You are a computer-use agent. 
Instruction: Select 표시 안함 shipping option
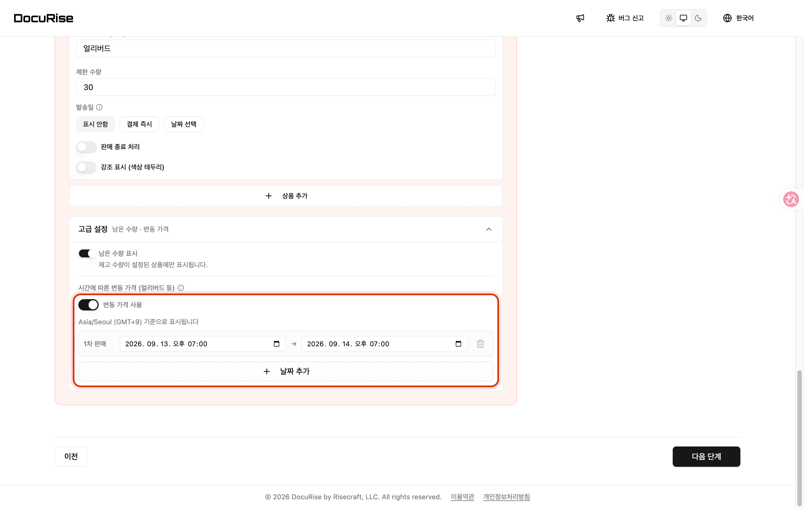(95, 124)
